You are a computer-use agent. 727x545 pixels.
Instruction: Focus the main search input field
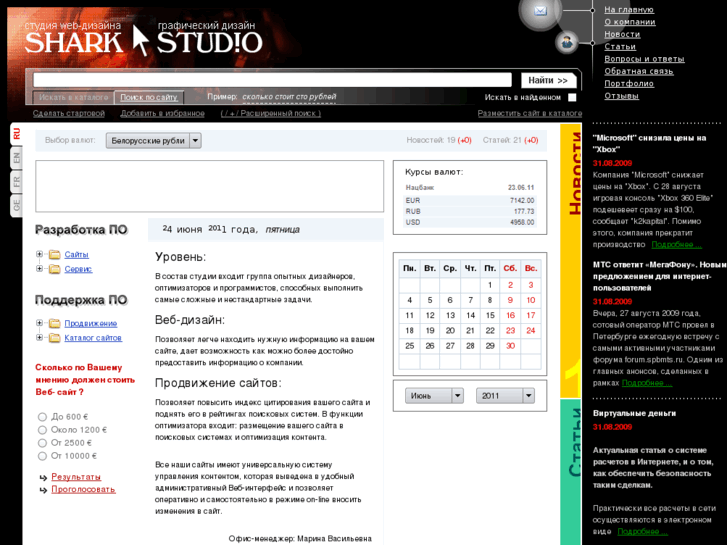[272, 80]
